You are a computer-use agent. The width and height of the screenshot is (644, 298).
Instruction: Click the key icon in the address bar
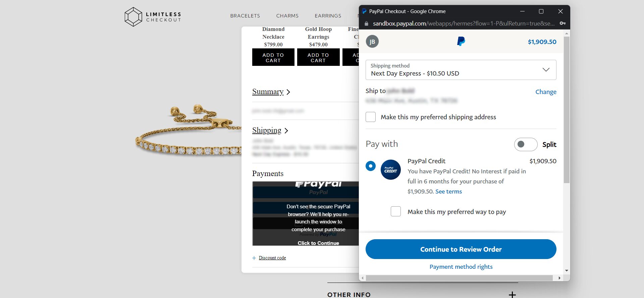click(562, 23)
